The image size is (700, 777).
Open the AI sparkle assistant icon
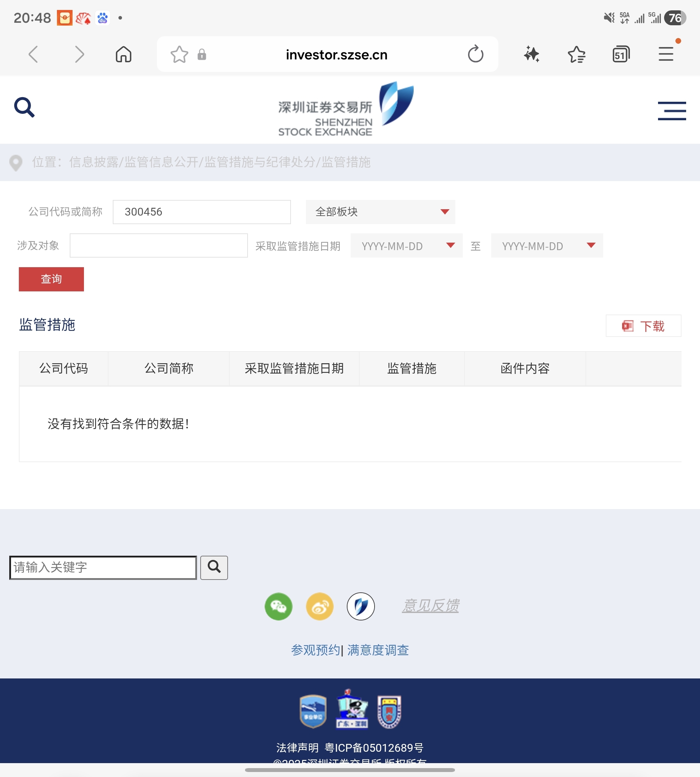(531, 54)
